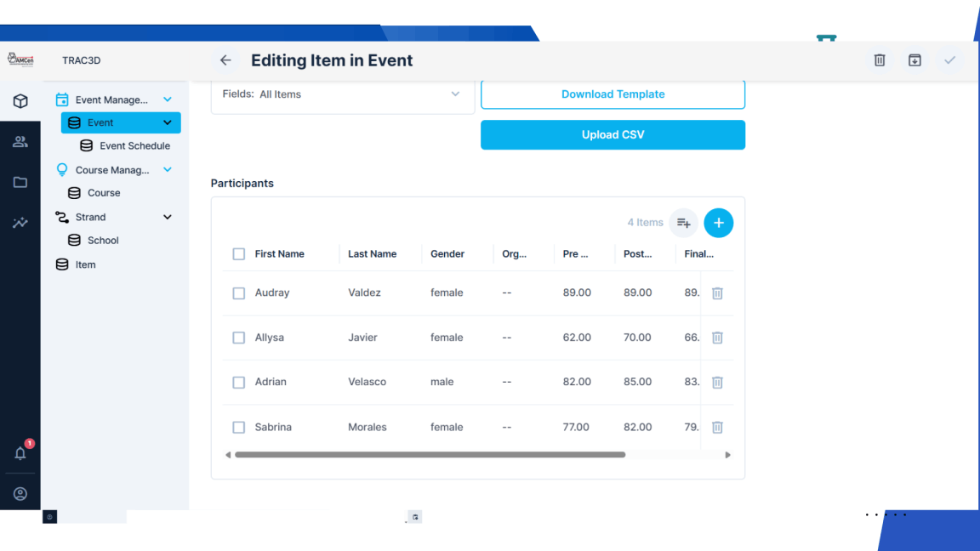Viewport: 980px width, 551px height.
Task: Open the Fields: All Items dropdown
Action: pyautogui.click(x=343, y=94)
